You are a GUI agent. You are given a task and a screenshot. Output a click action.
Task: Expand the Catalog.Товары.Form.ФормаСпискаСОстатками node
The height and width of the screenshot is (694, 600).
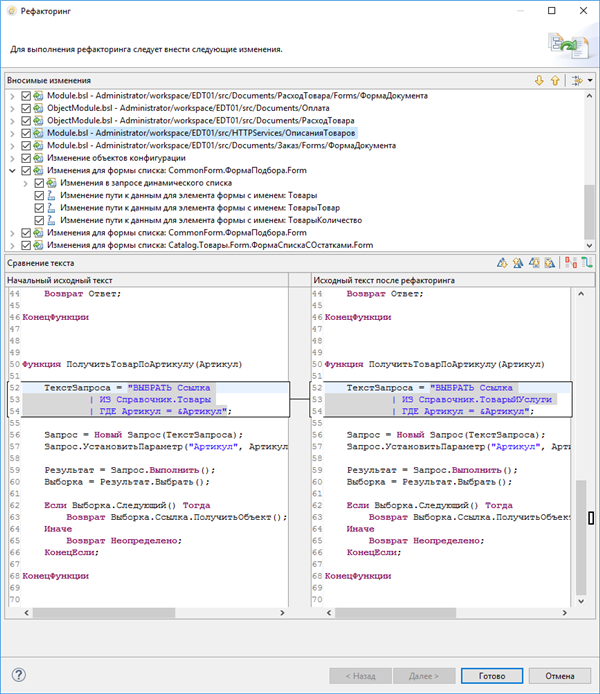click(12, 244)
